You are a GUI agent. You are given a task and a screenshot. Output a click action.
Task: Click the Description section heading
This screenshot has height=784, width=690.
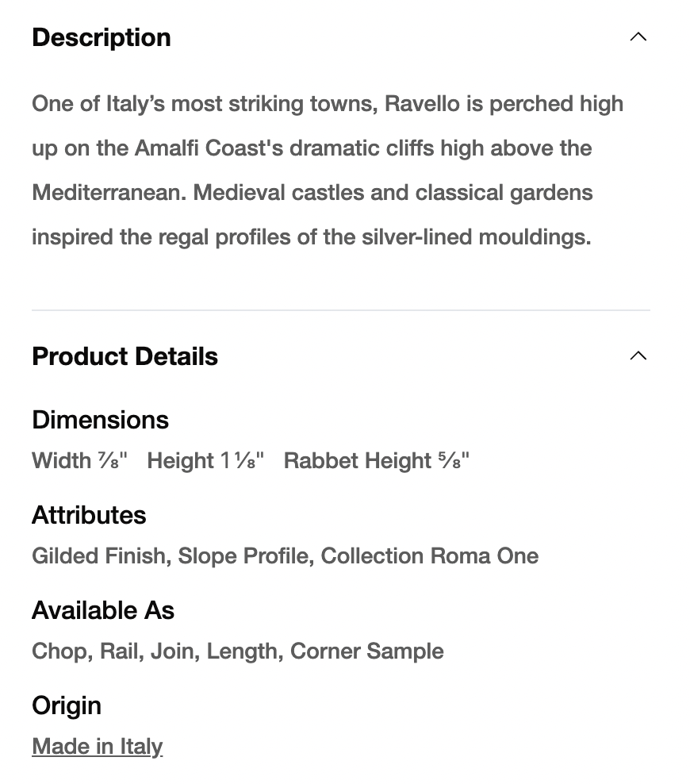(x=102, y=37)
